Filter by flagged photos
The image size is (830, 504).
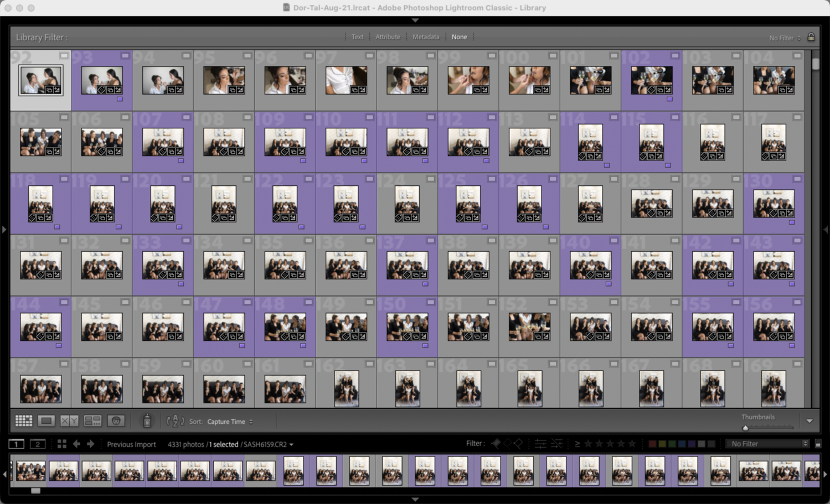(496, 444)
